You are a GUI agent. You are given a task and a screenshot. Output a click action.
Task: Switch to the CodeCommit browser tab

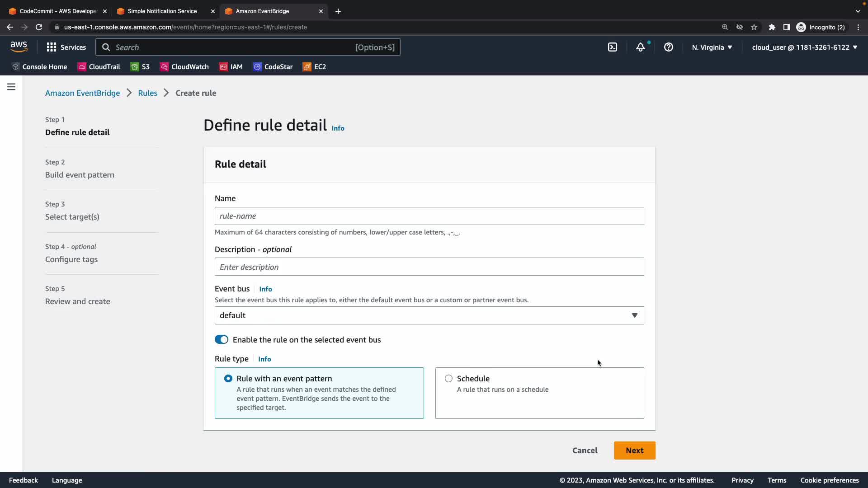coord(58,11)
